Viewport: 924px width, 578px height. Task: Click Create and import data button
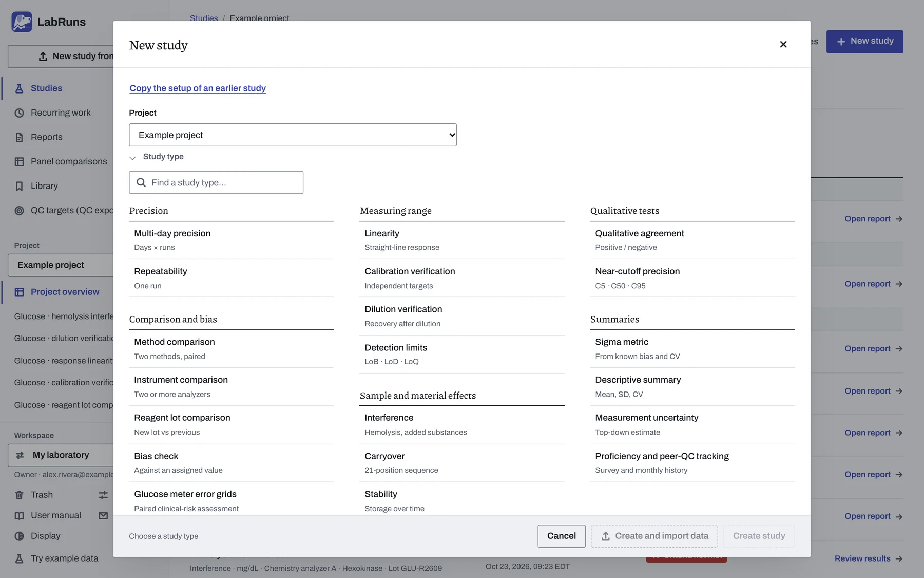[654, 536]
